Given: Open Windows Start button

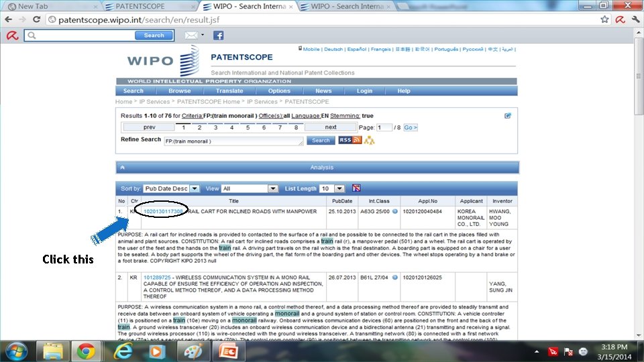Looking at the screenshot, I should point(16,352).
